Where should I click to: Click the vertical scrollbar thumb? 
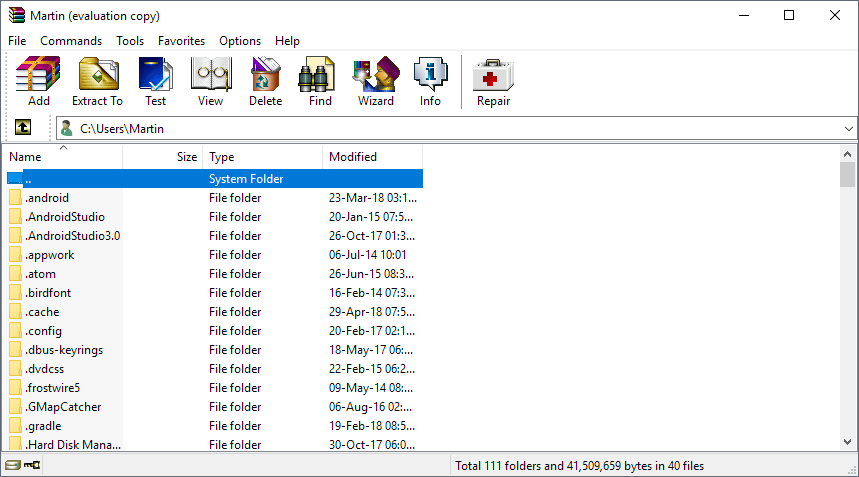847,174
